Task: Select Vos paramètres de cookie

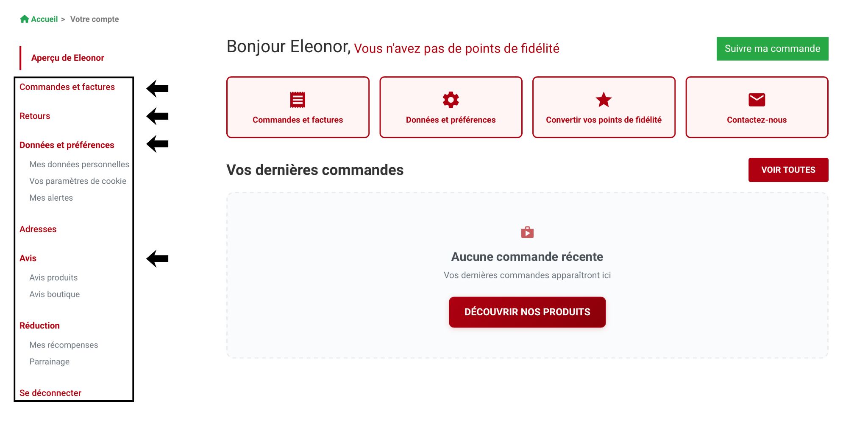Action: 78,181
